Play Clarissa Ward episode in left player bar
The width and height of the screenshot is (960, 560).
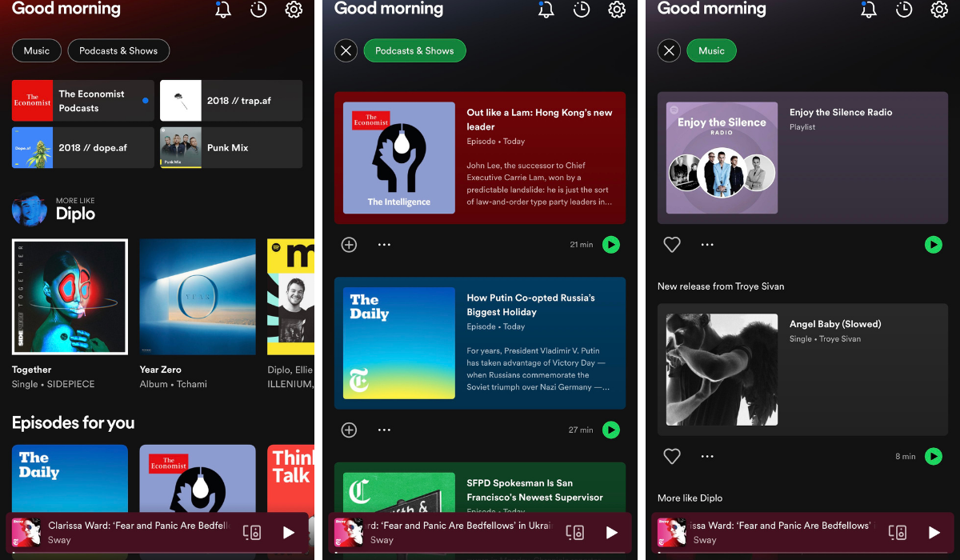tap(289, 532)
